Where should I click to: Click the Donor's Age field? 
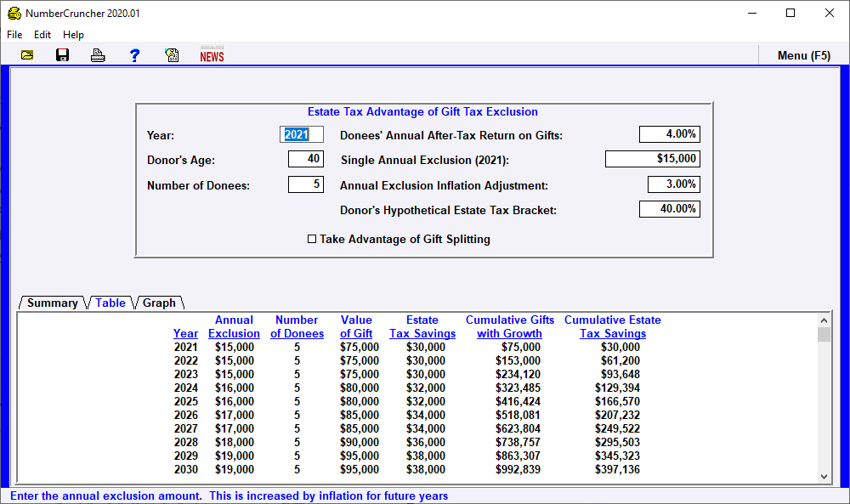306,159
